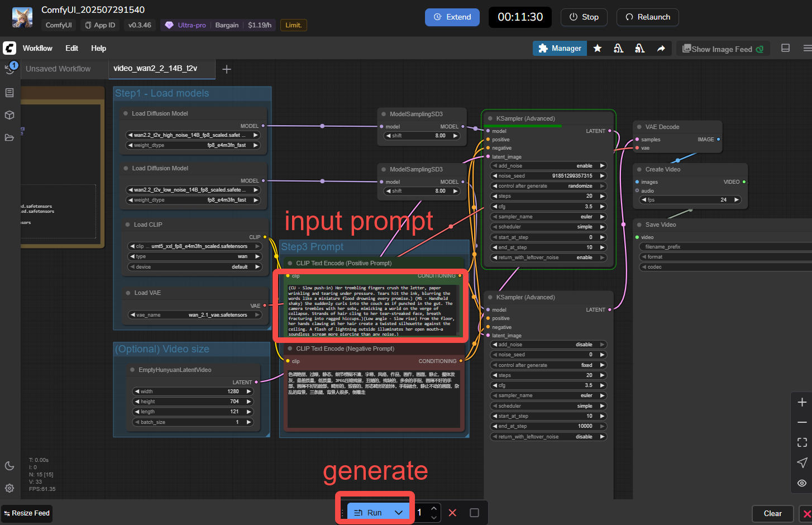Screen dimensions: 812x525
Task: Increase the batch count stepper
Action: [434, 508]
